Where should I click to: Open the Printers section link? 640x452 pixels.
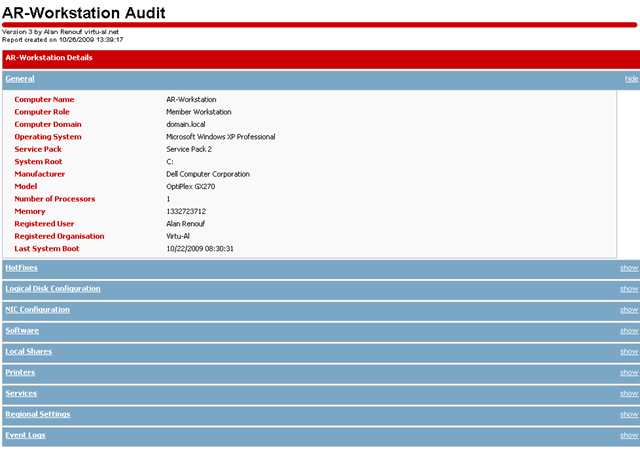click(20, 372)
